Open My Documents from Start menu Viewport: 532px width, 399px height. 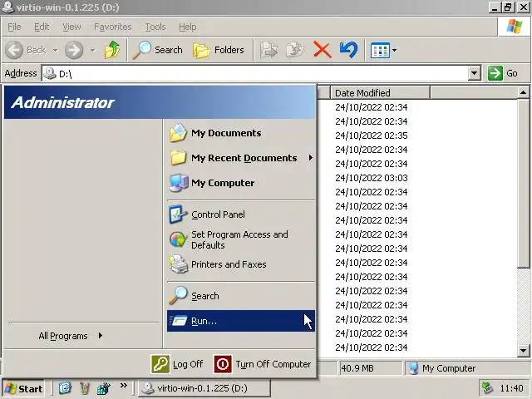coord(241,133)
